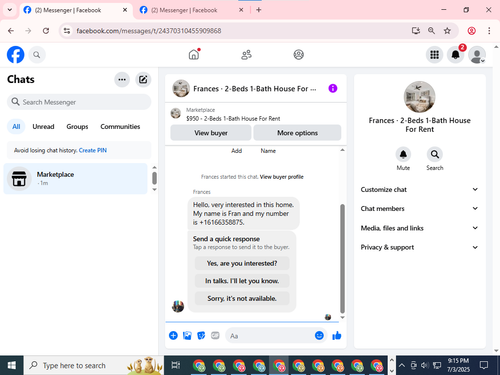500x375 pixels.
Task: Send quick response 'Yes, are you interested?'
Action: (x=242, y=263)
